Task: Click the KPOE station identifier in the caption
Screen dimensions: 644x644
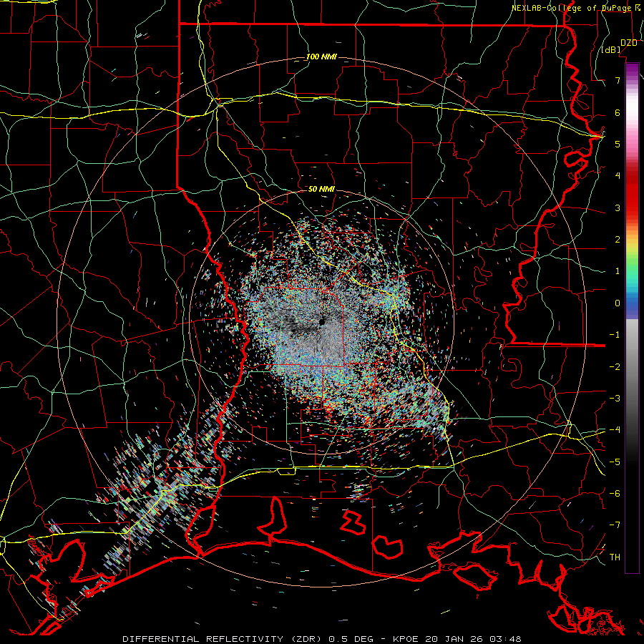Action: click(406, 639)
